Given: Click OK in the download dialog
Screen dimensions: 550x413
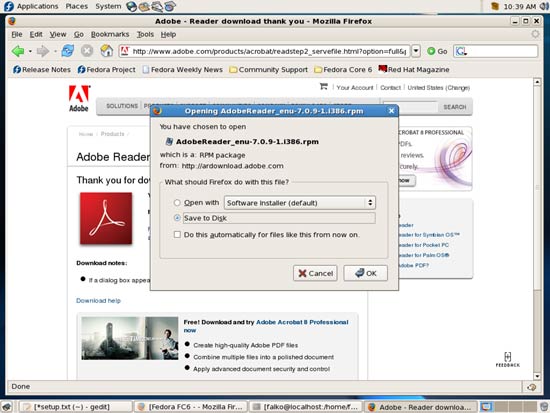Looking at the screenshot, I should [365, 273].
